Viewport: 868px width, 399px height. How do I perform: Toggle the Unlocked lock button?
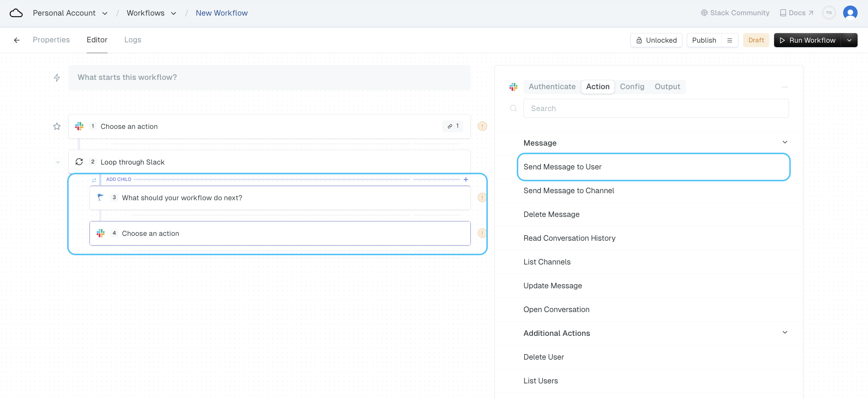pyautogui.click(x=656, y=40)
